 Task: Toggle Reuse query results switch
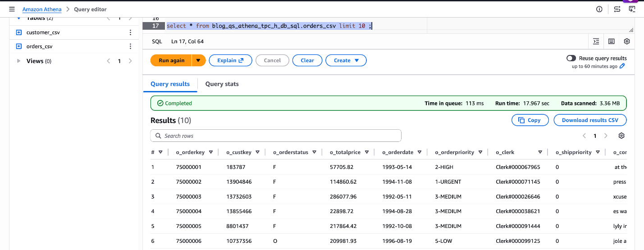(571, 58)
